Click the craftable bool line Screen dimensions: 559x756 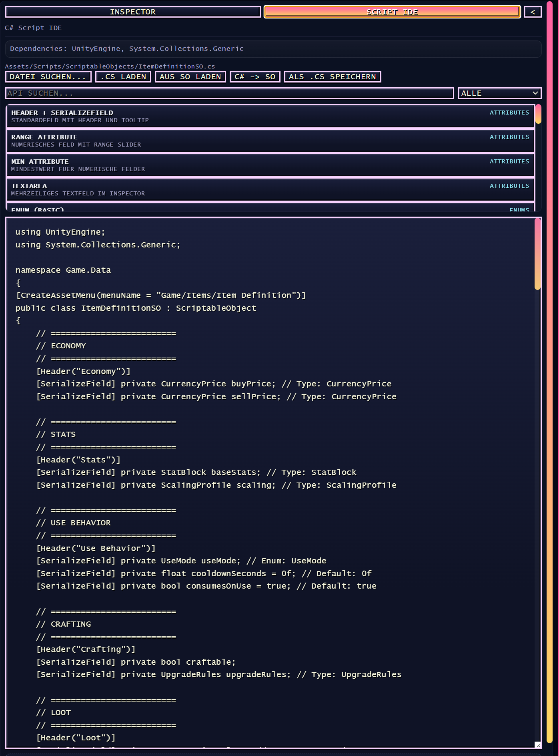[x=136, y=662]
